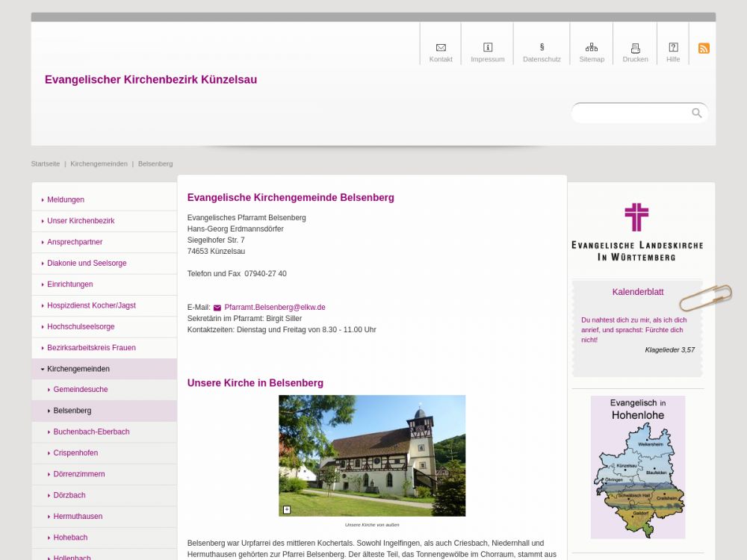Expand the Diakonie und Seelsorge item

coord(87,264)
